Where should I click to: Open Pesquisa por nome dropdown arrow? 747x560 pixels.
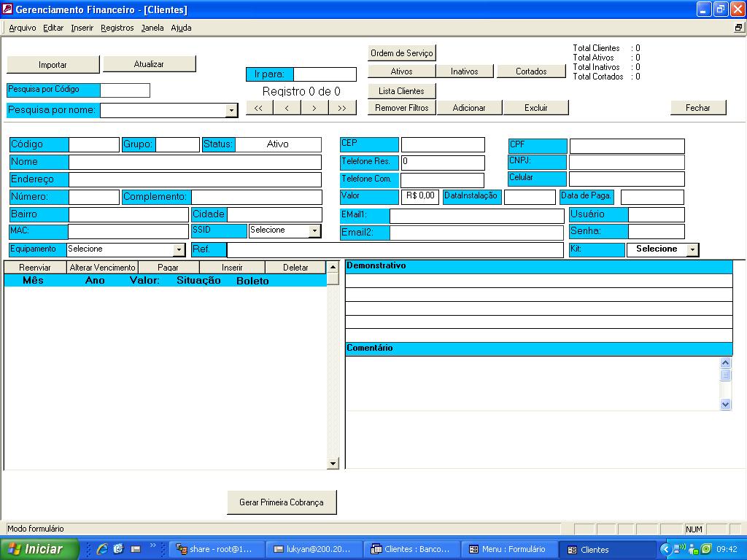tap(231, 111)
